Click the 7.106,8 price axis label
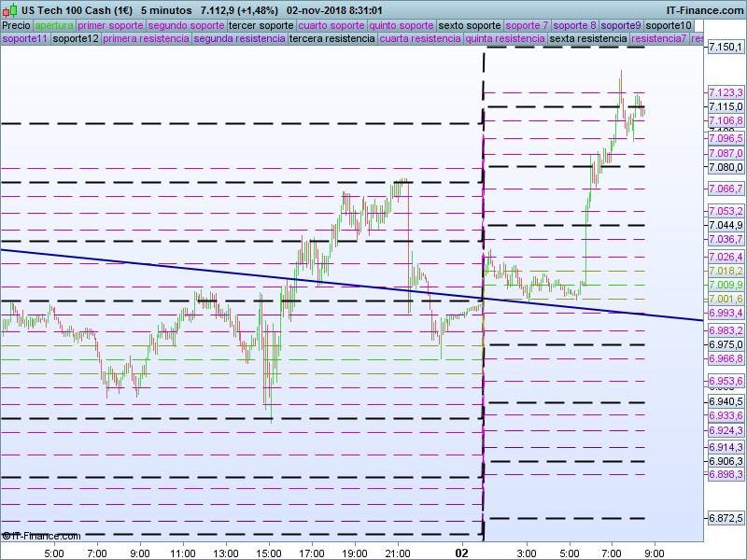747x560 pixels. pos(726,121)
